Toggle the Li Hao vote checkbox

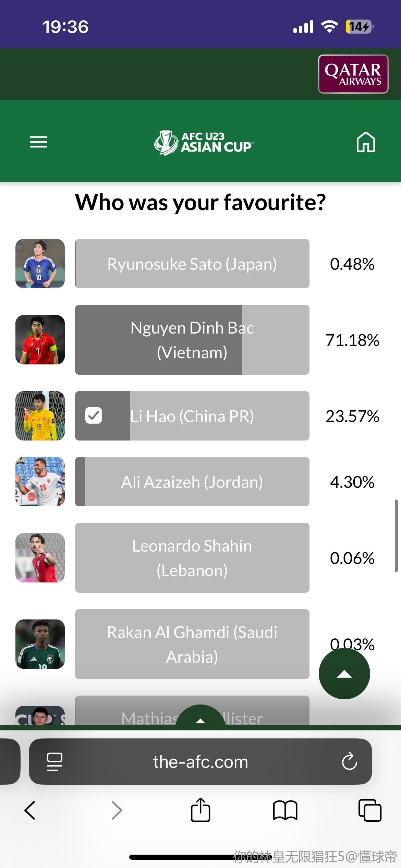point(94,416)
